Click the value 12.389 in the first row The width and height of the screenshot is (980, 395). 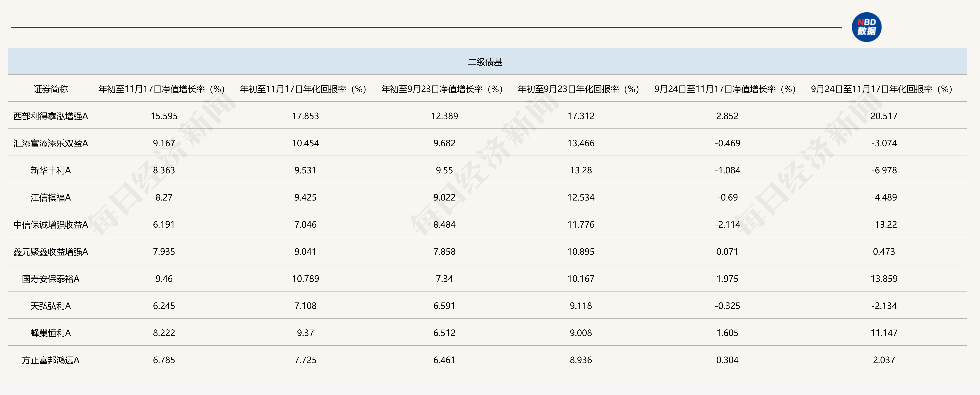point(444,116)
